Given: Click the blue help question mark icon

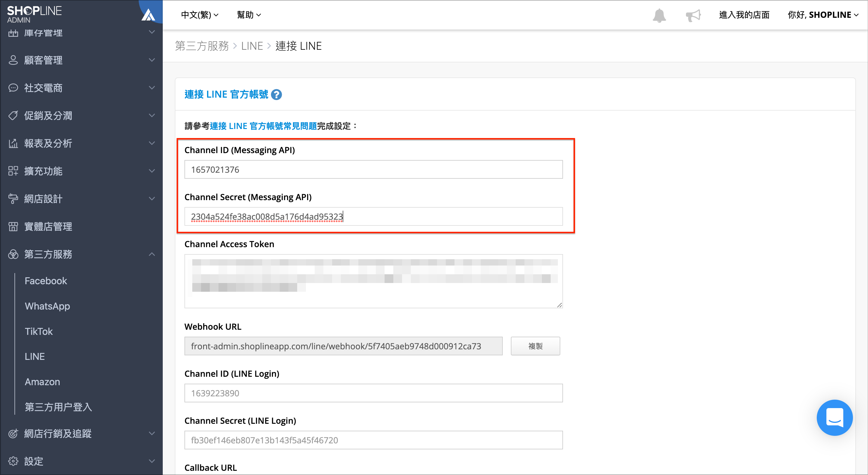Looking at the screenshot, I should pos(276,95).
